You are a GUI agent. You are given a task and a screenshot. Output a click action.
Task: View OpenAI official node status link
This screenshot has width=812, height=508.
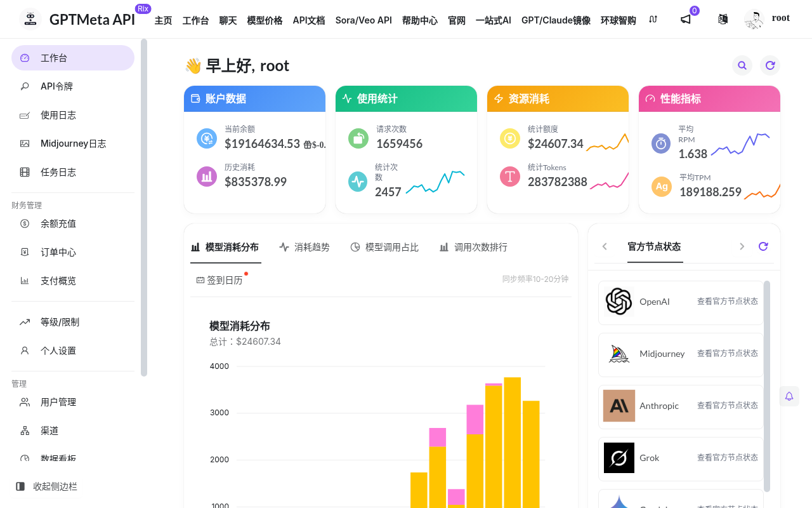[728, 302]
